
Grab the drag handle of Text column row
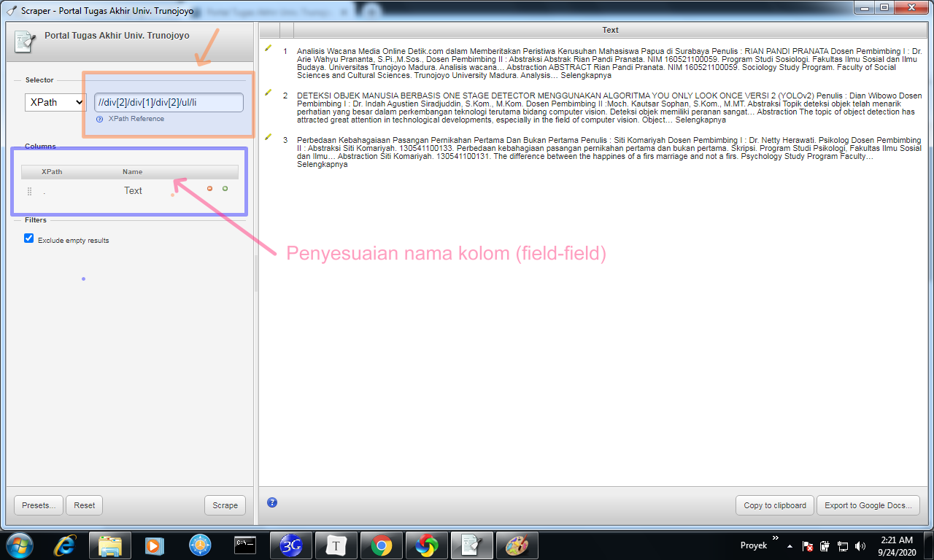coord(30,191)
